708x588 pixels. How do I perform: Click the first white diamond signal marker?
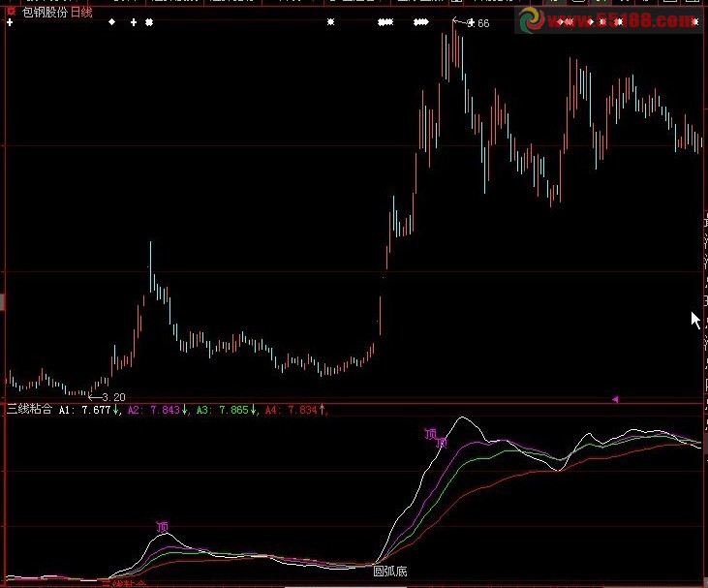pyautogui.click(x=111, y=21)
